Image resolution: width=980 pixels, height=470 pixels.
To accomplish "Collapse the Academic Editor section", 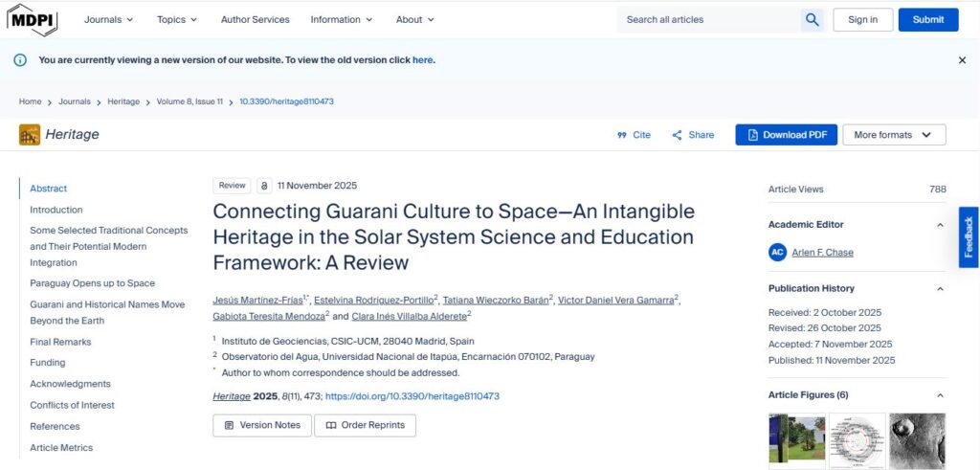I will coord(940,225).
